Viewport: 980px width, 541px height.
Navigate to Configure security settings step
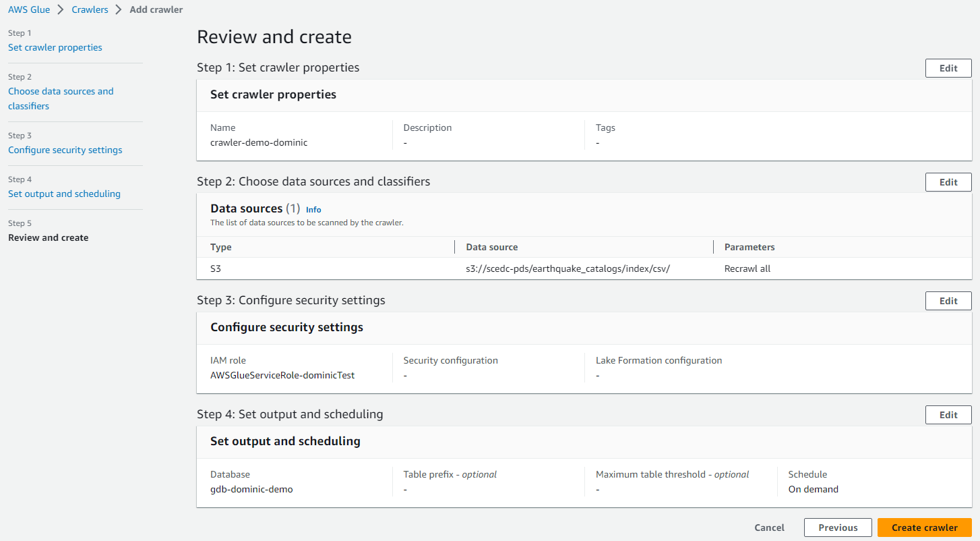tap(65, 150)
